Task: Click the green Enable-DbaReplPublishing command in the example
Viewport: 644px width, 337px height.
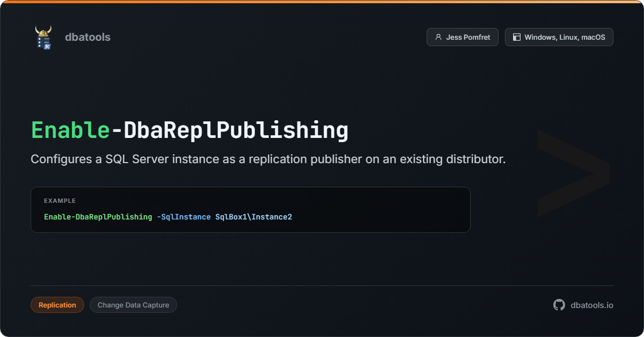Action: click(x=98, y=217)
